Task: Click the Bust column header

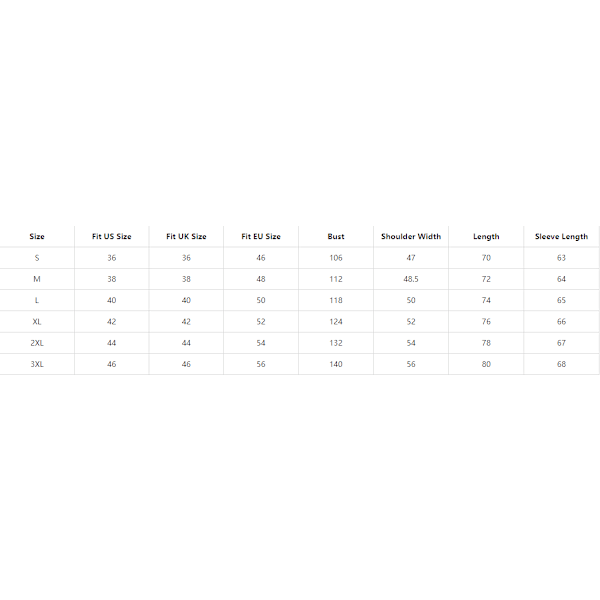Action: 336,237
